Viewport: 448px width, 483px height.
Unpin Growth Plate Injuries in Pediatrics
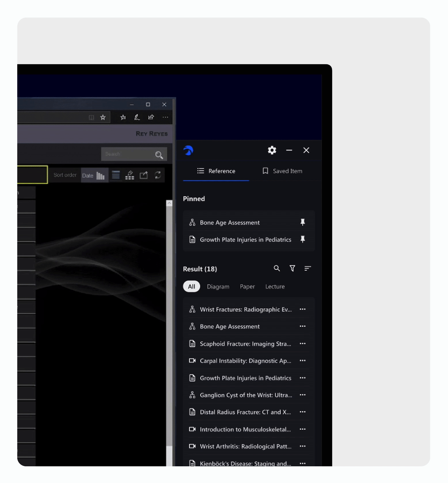[303, 239]
